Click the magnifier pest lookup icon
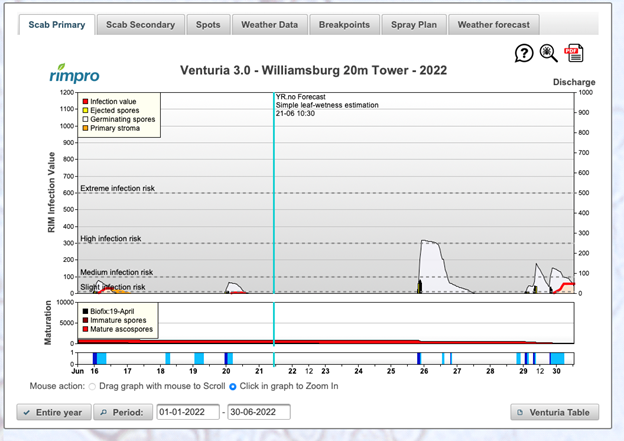The height and width of the screenshot is (441, 624). [549, 54]
